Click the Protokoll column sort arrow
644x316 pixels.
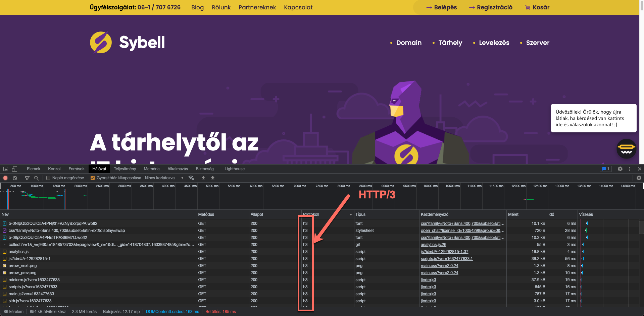click(x=351, y=214)
